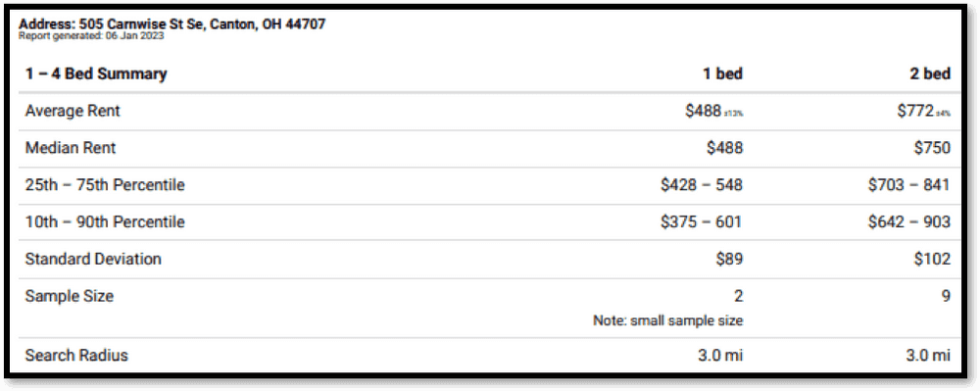Select the $750 median rent value

[x=932, y=148]
